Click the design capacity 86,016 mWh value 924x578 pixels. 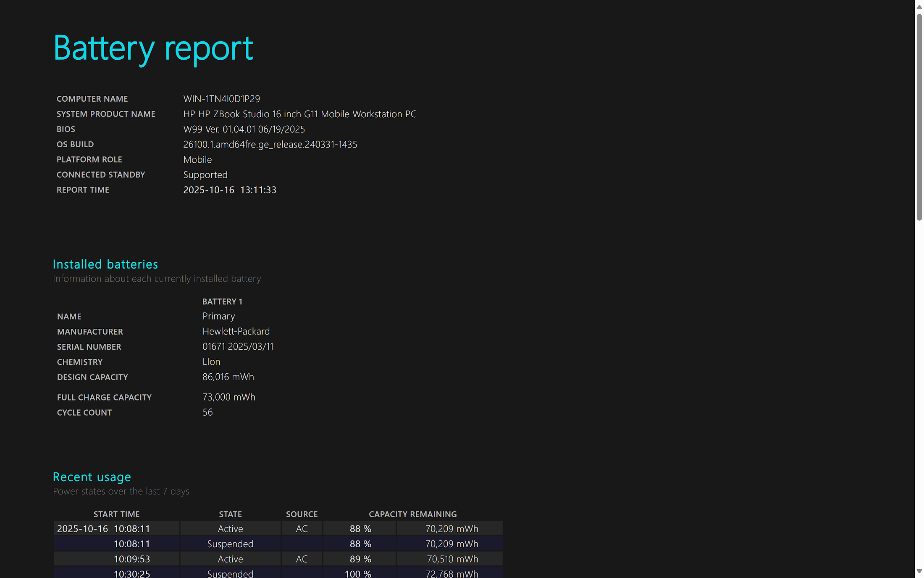(x=228, y=377)
